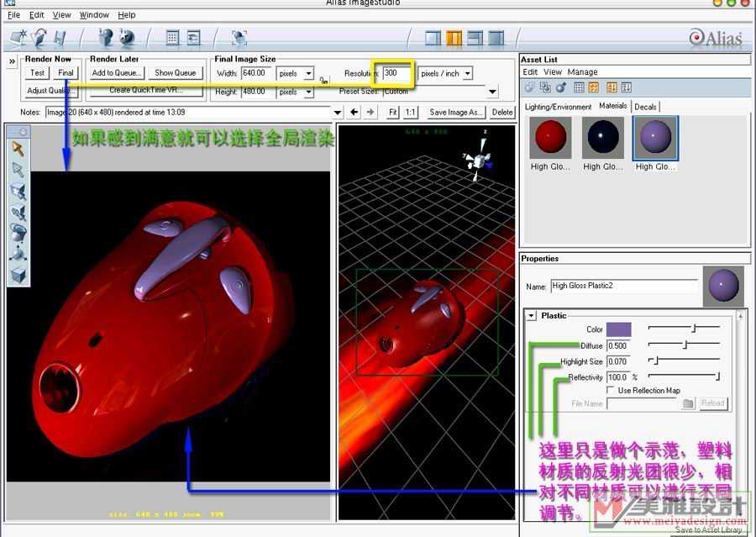Browse for file with folder icon

pos(689,403)
